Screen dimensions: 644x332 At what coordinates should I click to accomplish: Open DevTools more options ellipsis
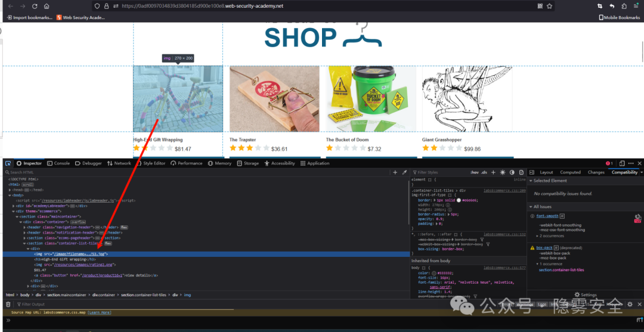pyautogui.click(x=631, y=163)
